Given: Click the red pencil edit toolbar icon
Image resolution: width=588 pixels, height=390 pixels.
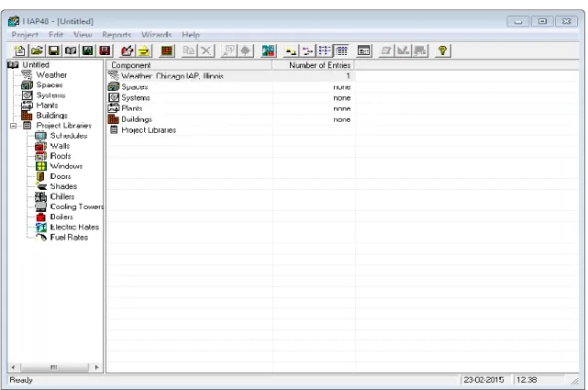Looking at the screenshot, I should click(x=128, y=50).
